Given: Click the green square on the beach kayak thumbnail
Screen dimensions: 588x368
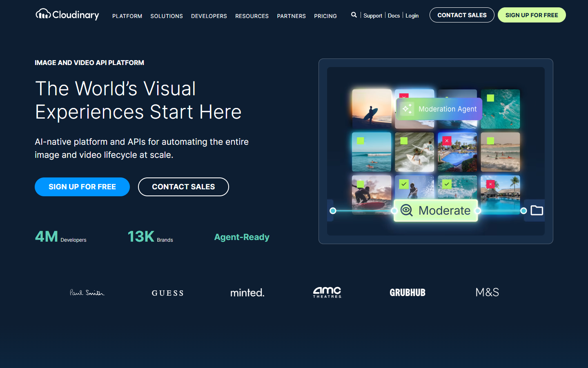Looking at the screenshot, I should 490,141.
